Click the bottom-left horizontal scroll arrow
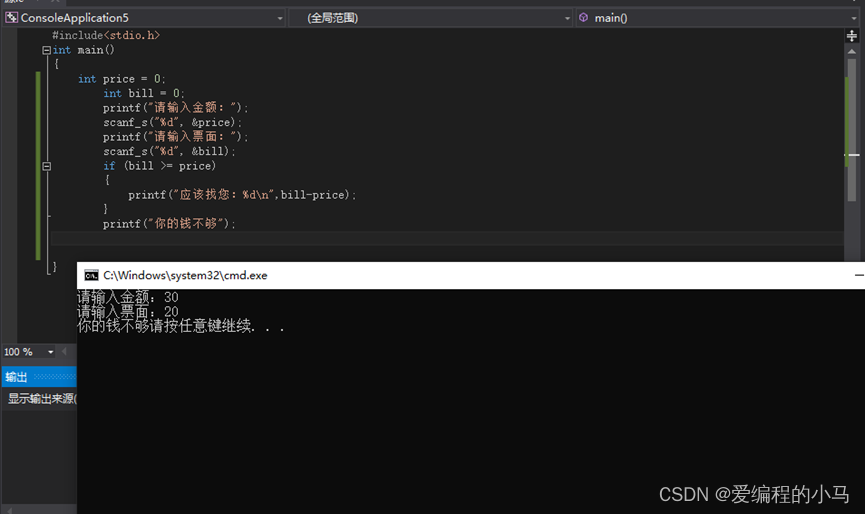865x514 pixels. tap(8, 510)
